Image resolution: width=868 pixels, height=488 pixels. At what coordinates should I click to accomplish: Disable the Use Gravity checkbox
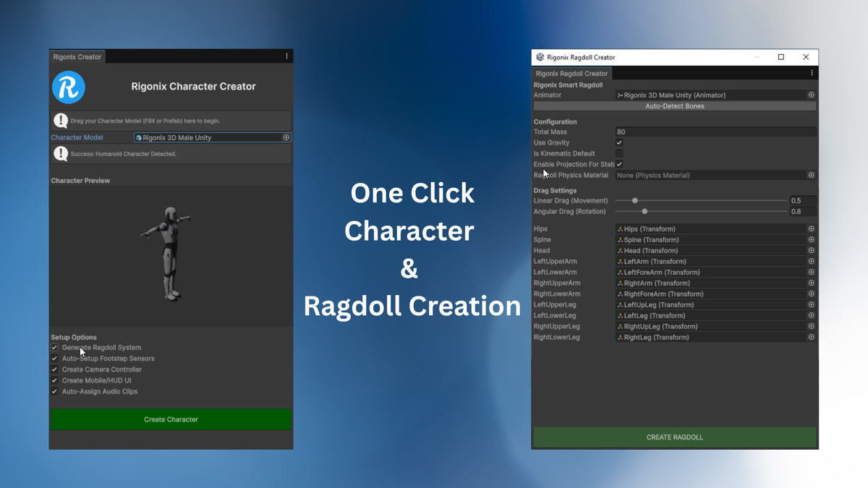coord(619,142)
